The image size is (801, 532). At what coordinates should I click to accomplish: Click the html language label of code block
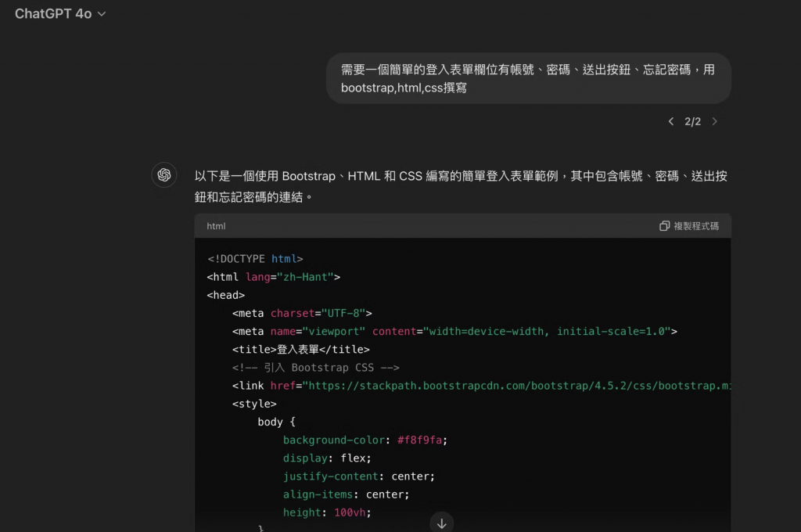point(216,226)
